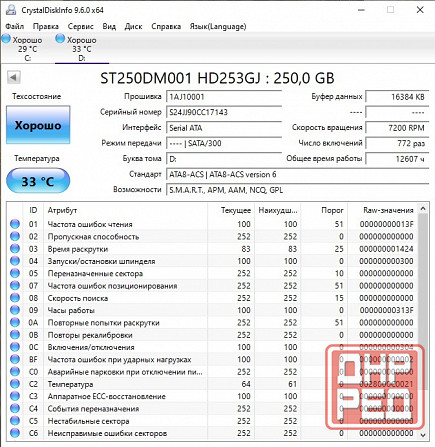This screenshot has width=435, height=447.
Task: Click the Прошивка field 1AJ10001
Action: [224, 97]
